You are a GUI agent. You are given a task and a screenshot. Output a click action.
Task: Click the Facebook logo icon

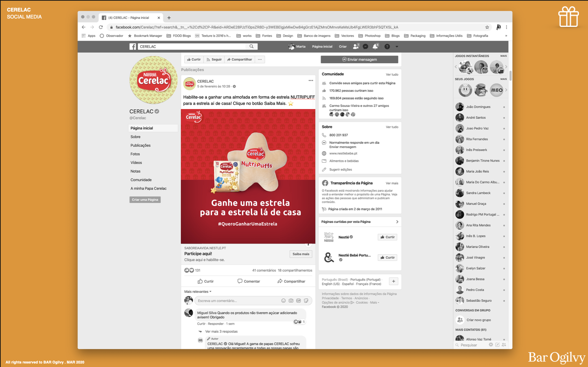pos(133,46)
